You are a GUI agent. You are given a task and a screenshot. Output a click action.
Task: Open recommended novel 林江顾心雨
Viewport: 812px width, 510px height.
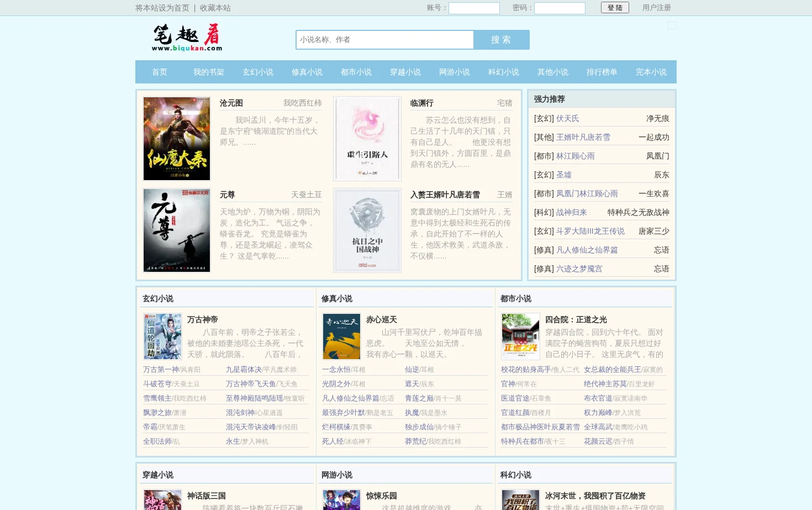pyautogui.click(x=576, y=156)
